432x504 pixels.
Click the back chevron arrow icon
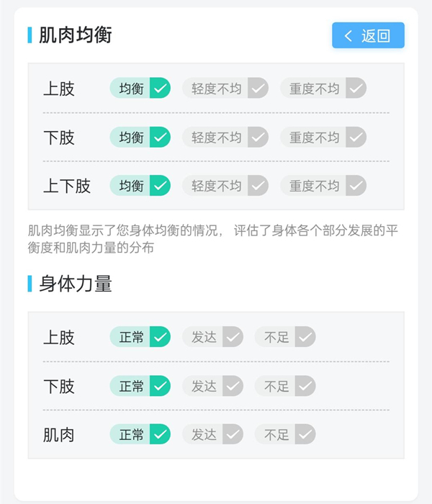tap(348, 35)
